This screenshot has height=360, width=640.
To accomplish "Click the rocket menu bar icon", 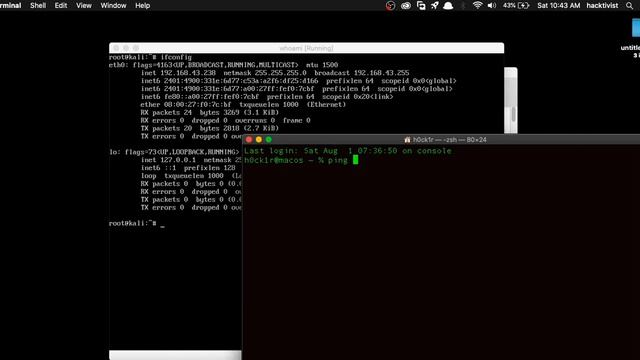I will tap(435, 6).
